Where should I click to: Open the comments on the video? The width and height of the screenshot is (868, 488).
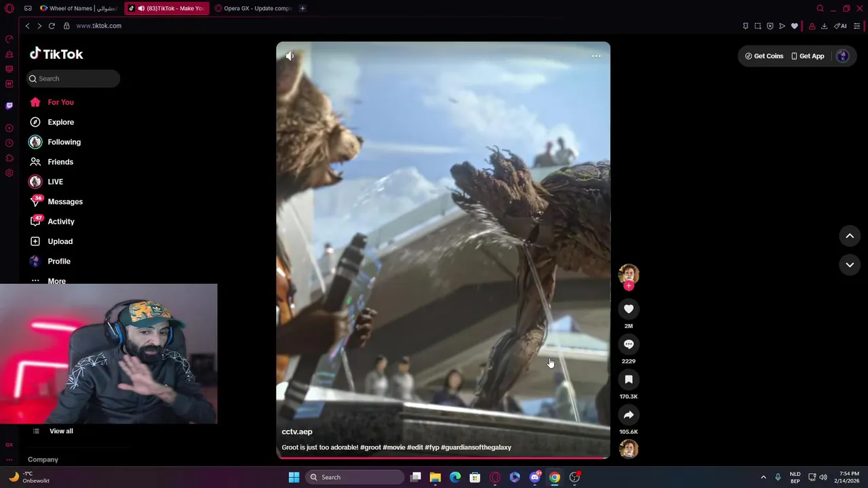pos(629,344)
